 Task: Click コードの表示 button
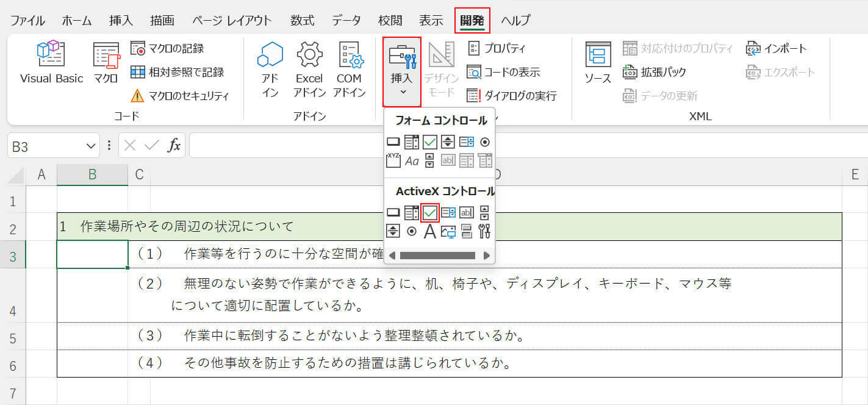[x=504, y=72]
